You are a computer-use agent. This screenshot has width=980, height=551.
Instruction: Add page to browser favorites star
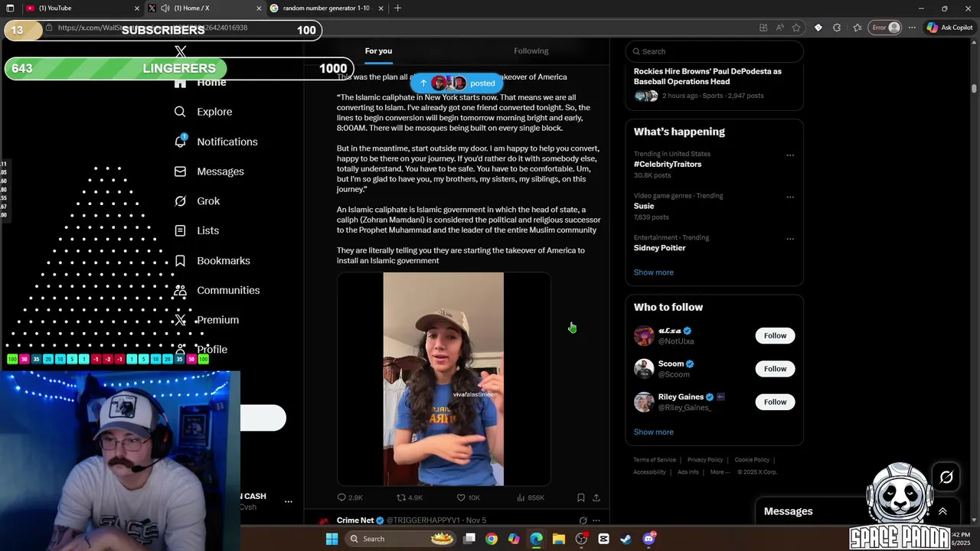click(x=796, y=28)
